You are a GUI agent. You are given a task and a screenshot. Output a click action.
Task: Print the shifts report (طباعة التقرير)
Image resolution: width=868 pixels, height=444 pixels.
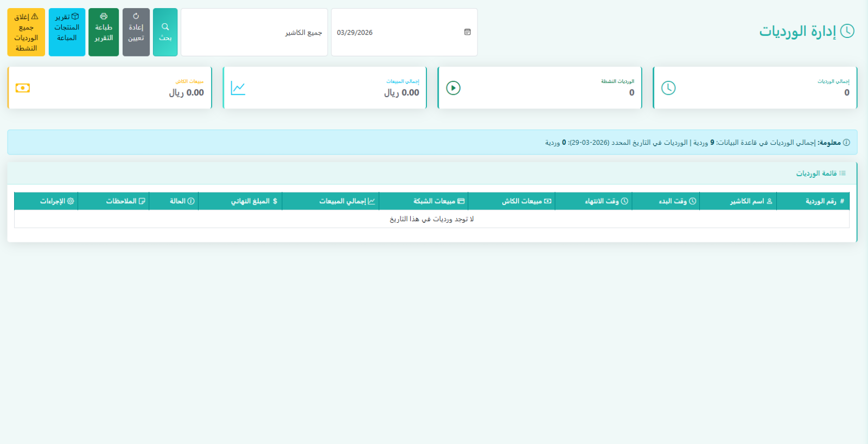pyautogui.click(x=104, y=33)
